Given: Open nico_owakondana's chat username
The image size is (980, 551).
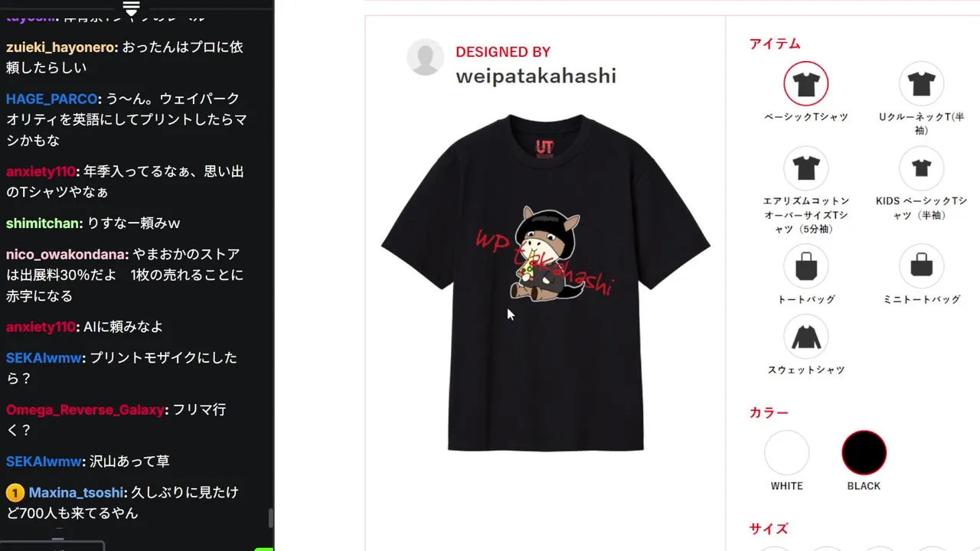Looking at the screenshot, I should tap(67, 254).
